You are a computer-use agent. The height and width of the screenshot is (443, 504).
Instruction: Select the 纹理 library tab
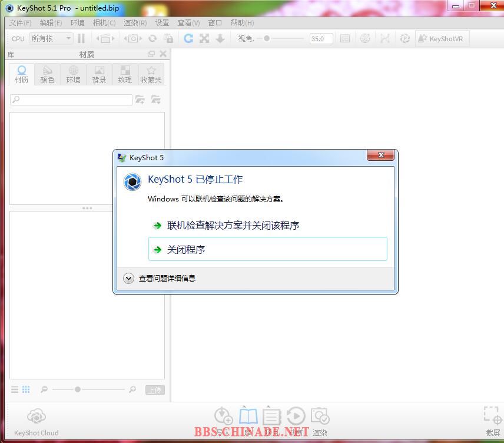pyautogui.click(x=125, y=74)
